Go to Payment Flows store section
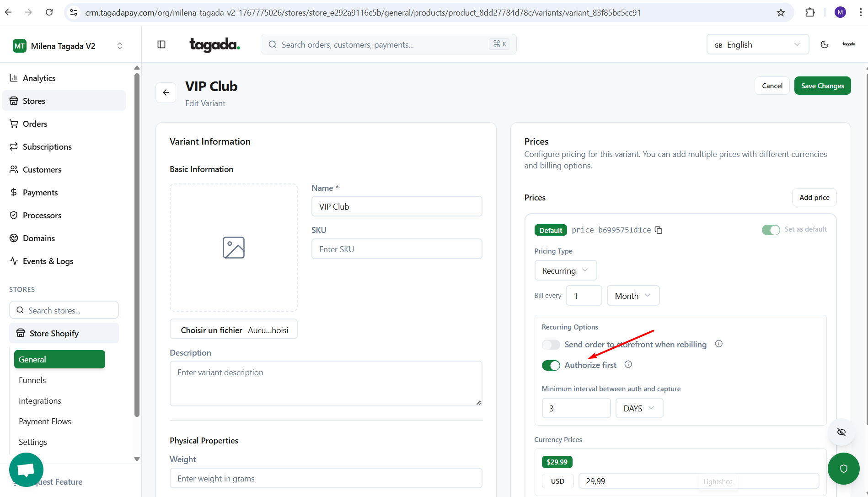This screenshot has height=497, width=868. pos(45,421)
